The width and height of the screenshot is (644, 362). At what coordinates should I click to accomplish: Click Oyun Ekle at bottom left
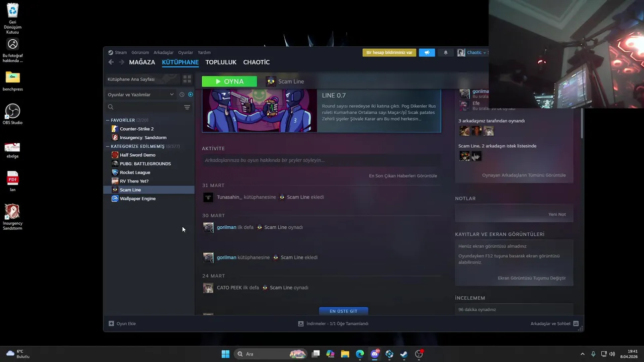122,324
